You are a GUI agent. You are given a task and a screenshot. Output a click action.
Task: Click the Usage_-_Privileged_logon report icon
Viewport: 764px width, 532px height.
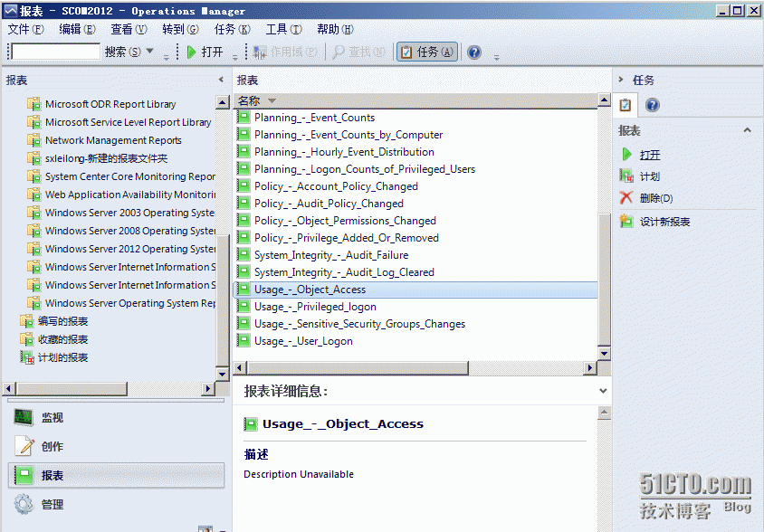244,306
